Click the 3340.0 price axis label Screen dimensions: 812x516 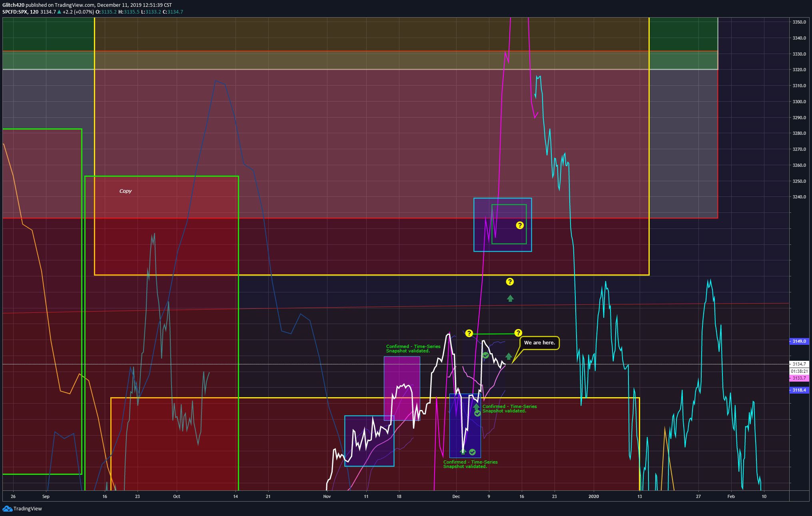pos(800,38)
